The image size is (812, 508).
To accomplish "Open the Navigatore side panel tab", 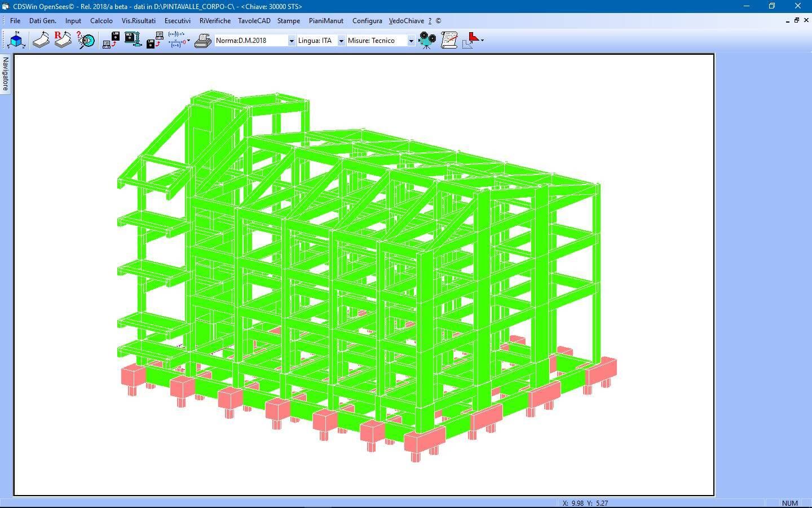I will (6, 74).
